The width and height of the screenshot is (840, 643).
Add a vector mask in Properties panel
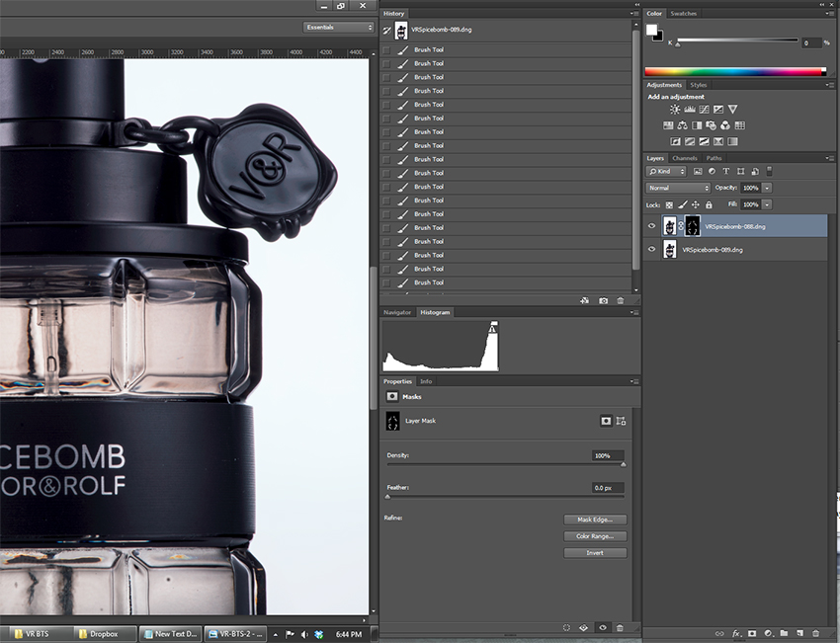pos(622,421)
